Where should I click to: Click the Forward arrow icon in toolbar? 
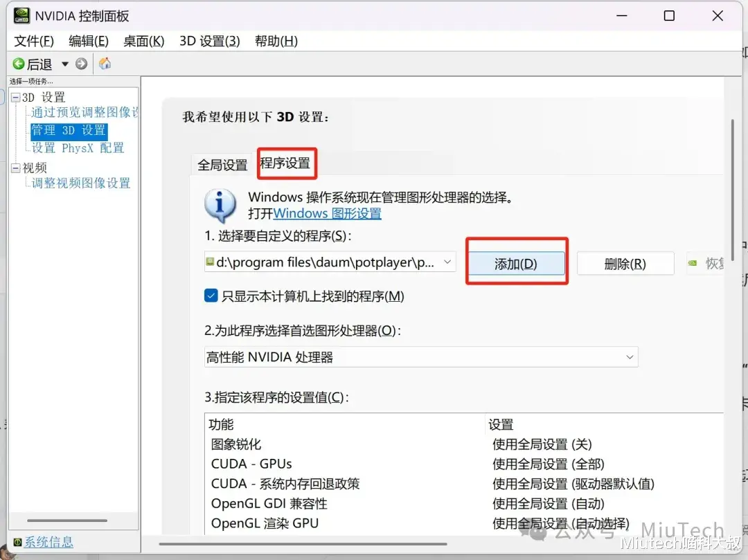[x=82, y=64]
